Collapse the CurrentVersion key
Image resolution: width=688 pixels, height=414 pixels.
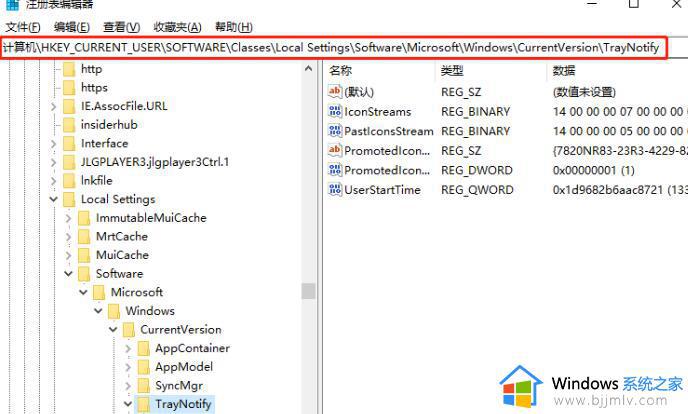click(x=113, y=330)
